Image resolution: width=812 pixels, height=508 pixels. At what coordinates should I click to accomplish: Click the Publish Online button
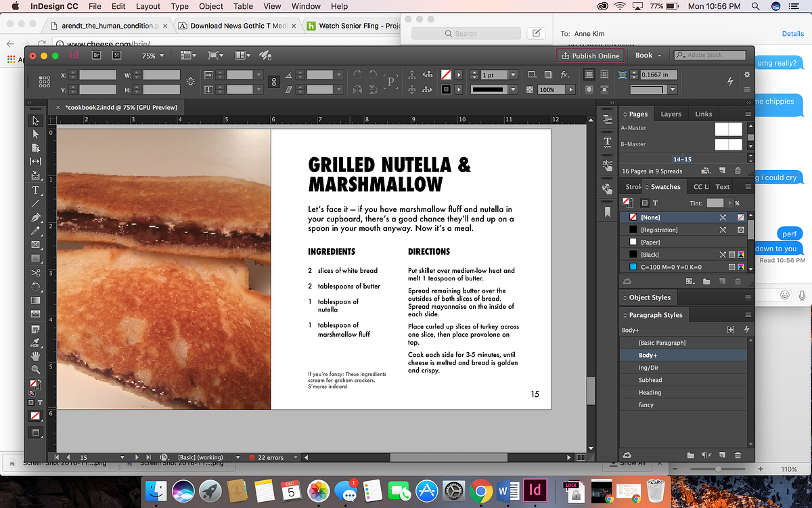tap(589, 56)
